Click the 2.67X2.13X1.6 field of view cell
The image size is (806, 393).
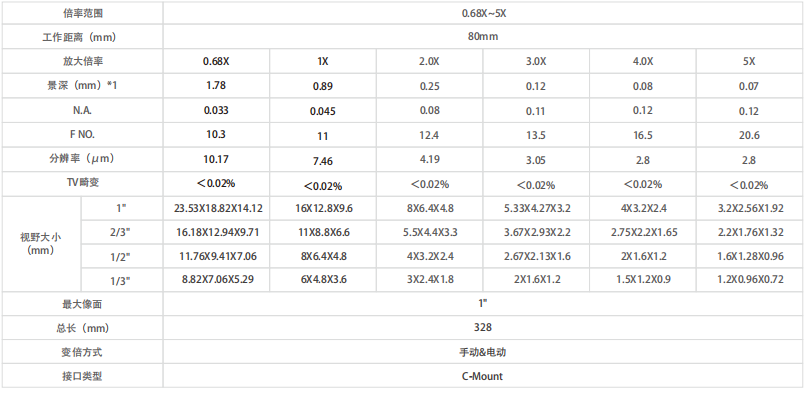(536, 256)
